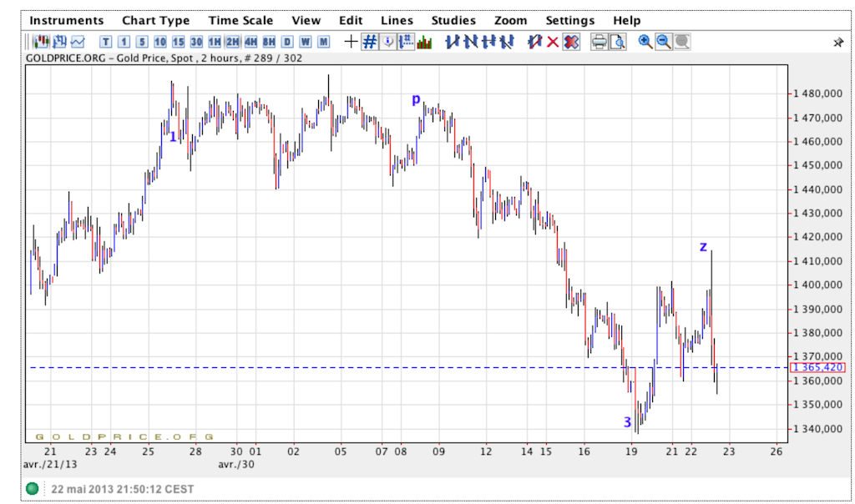Pin the toolbar with pushpin icon
Viewport: 855px width, 504px height.
click(x=838, y=42)
